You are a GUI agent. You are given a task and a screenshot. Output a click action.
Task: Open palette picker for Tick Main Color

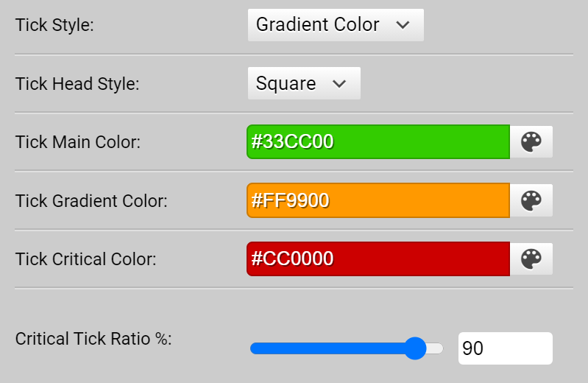point(531,142)
